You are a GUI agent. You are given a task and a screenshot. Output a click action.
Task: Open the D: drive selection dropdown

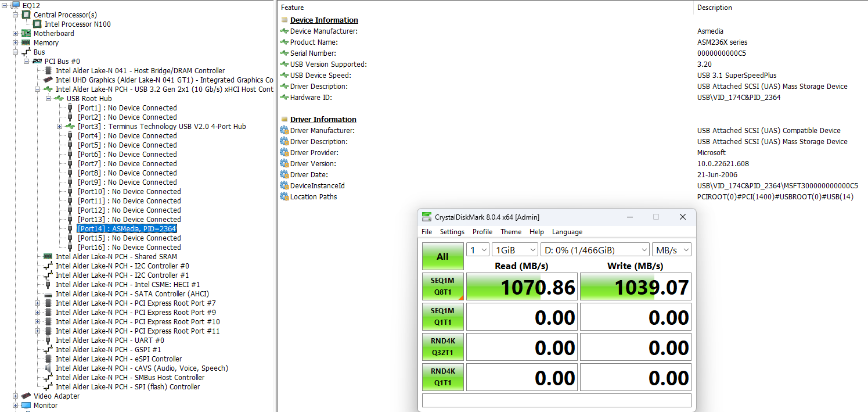point(595,249)
